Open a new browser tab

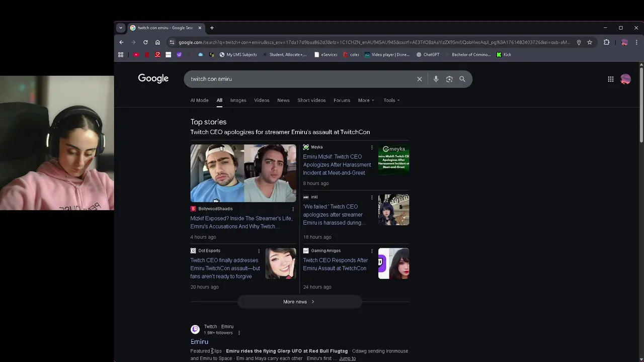212,28
